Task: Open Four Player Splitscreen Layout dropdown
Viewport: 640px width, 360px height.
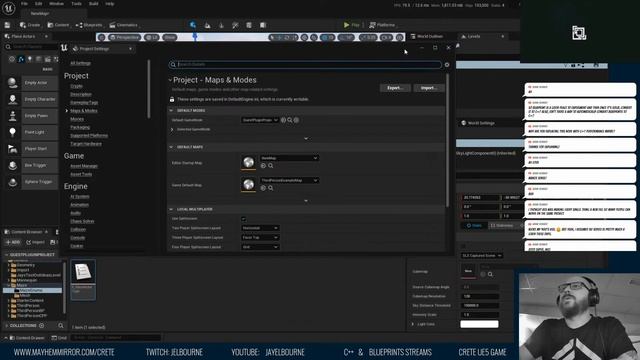Action: 260,247
